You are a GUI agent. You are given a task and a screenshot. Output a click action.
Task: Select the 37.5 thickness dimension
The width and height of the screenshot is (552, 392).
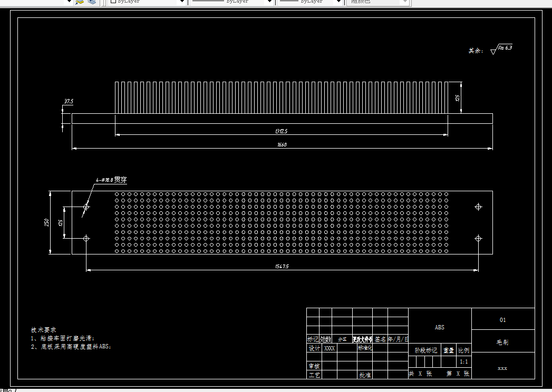(69, 101)
